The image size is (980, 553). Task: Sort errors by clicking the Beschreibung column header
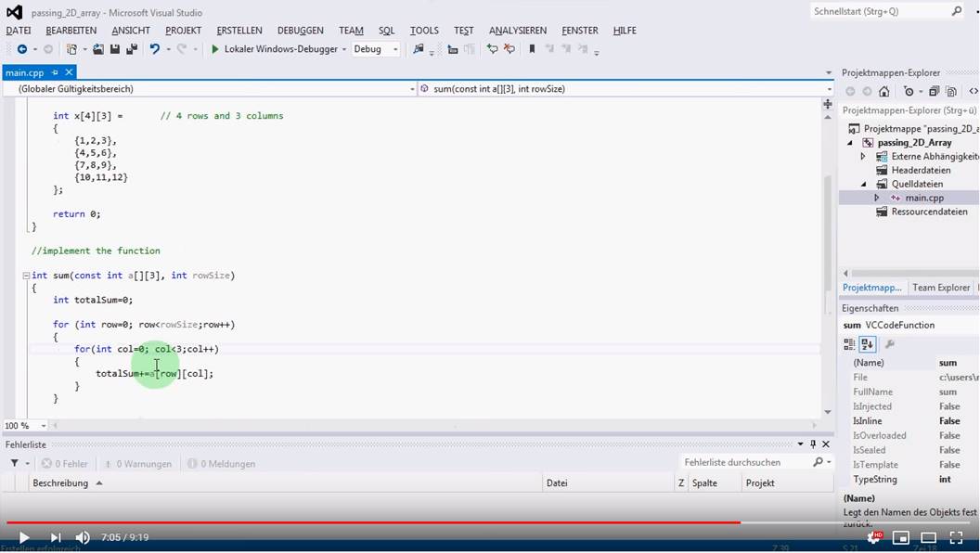60,482
